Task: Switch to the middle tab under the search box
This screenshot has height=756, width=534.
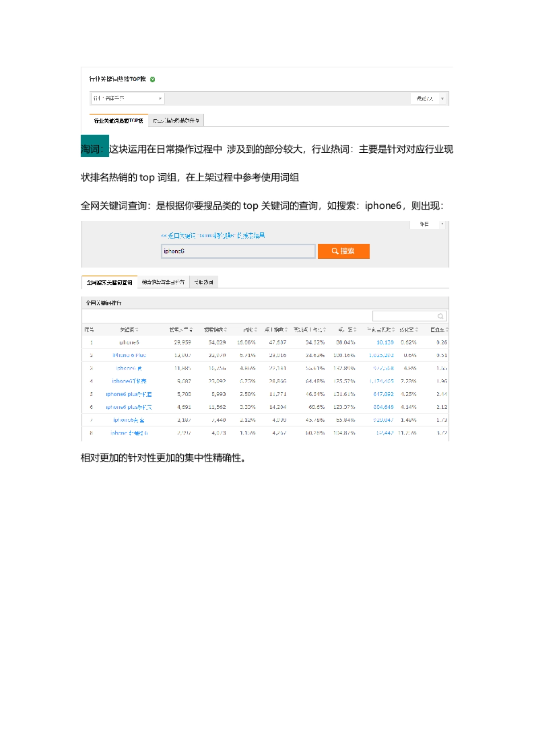Action: pos(163,282)
